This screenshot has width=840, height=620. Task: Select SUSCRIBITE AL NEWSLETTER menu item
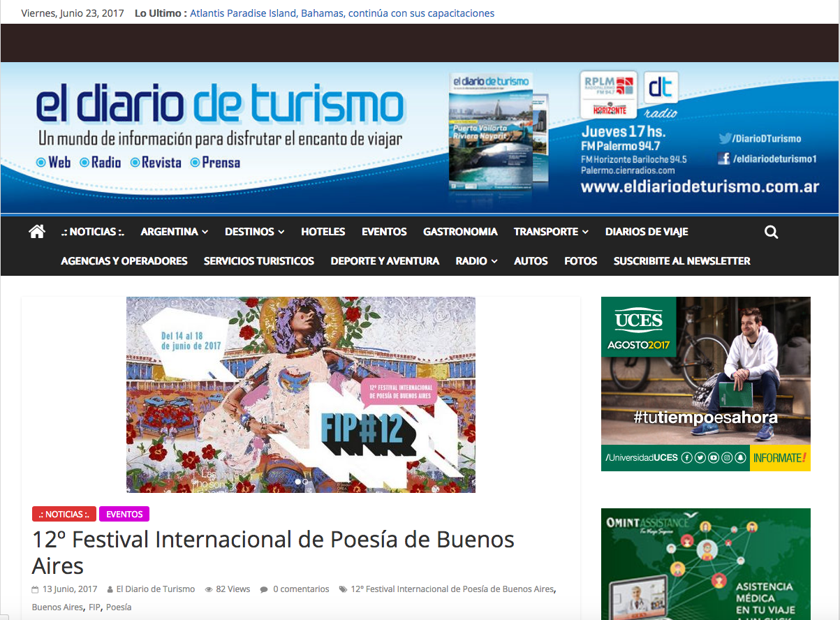682,261
